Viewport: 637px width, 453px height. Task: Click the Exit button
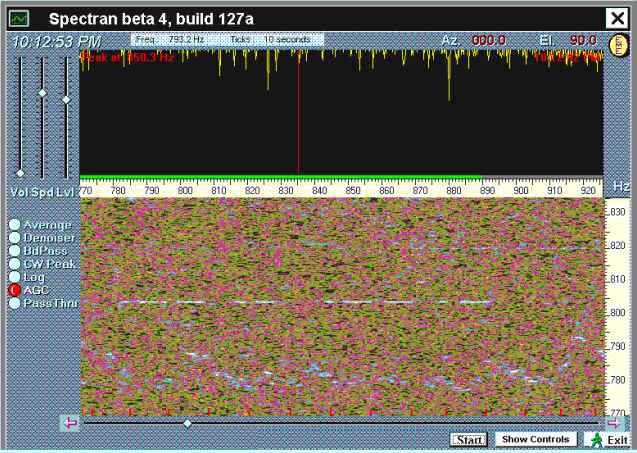click(608, 440)
